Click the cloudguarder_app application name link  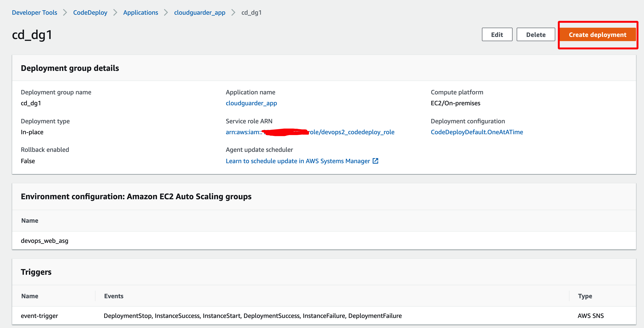click(x=251, y=103)
